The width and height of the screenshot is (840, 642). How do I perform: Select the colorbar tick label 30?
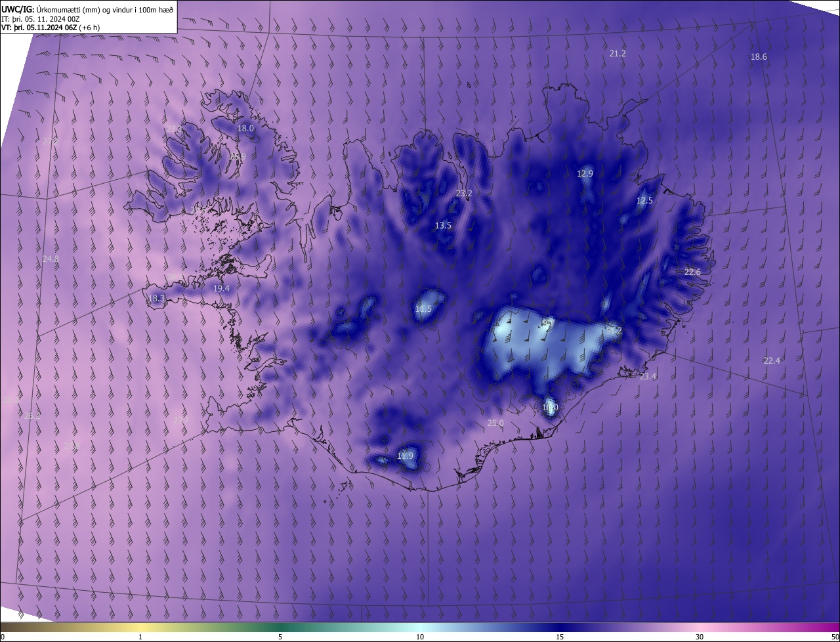(x=700, y=637)
